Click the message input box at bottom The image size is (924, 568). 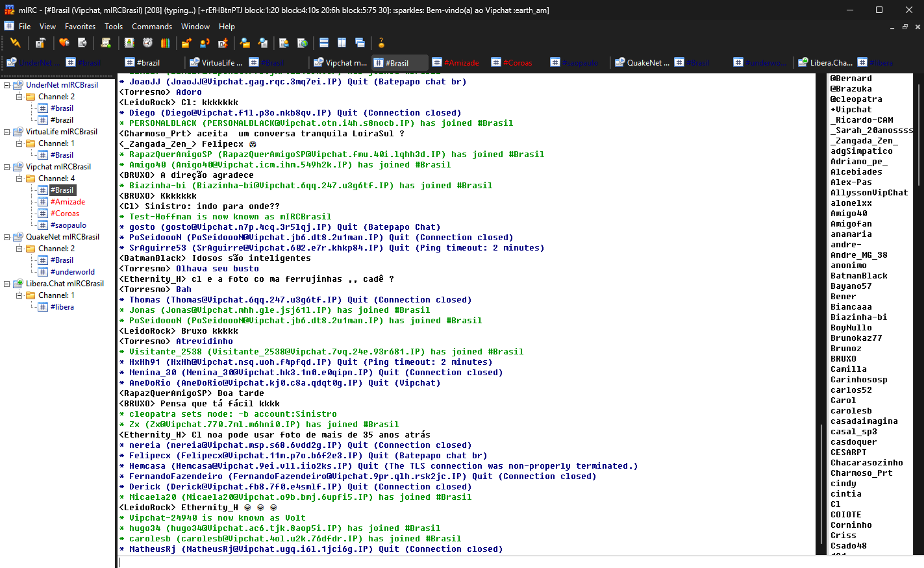(466, 562)
